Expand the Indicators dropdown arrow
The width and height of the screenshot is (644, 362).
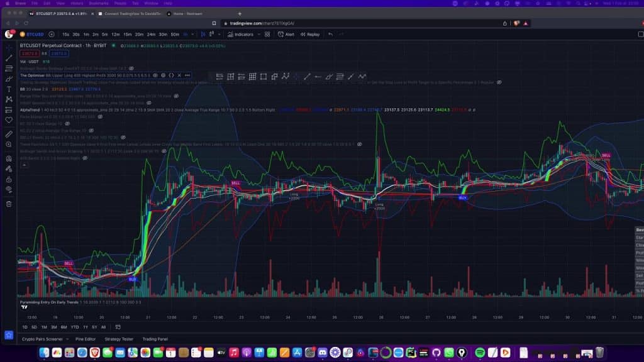click(x=258, y=35)
